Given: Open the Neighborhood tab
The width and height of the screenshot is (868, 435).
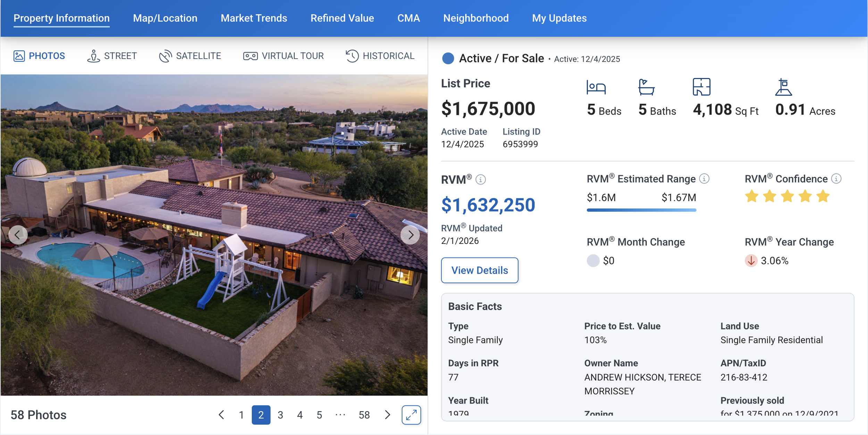Looking at the screenshot, I should coord(476,18).
